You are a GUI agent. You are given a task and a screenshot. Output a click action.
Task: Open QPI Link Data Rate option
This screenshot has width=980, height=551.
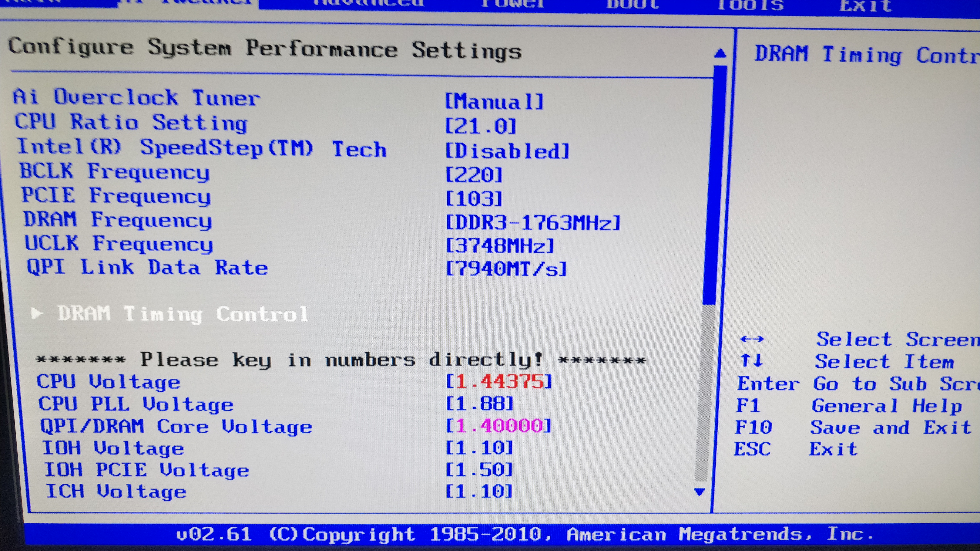coord(506,269)
